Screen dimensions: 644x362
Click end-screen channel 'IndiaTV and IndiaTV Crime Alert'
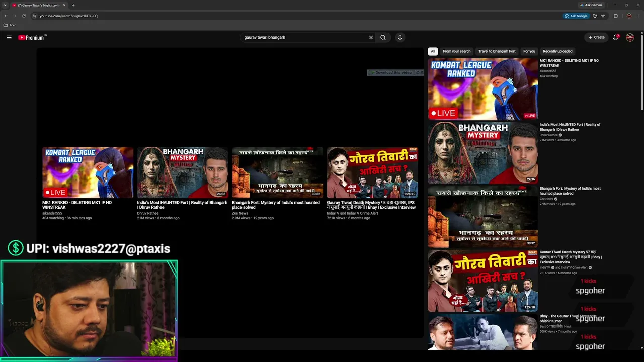click(353, 213)
